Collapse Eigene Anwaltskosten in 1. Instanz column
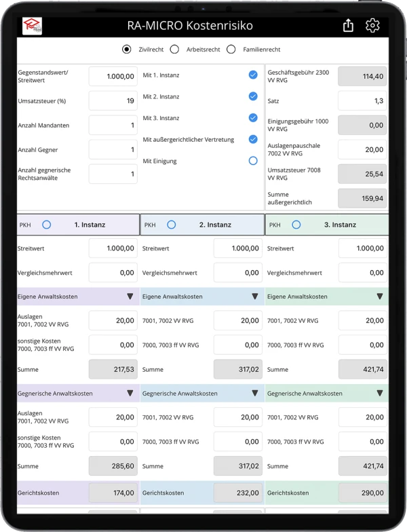This screenshot has height=532, width=407. (130, 297)
